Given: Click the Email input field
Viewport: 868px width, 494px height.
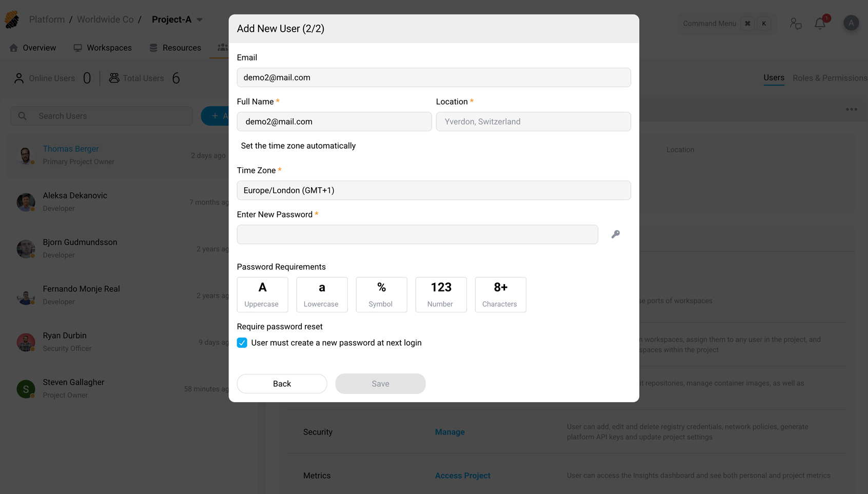Looking at the screenshot, I should (x=434, y=77).
